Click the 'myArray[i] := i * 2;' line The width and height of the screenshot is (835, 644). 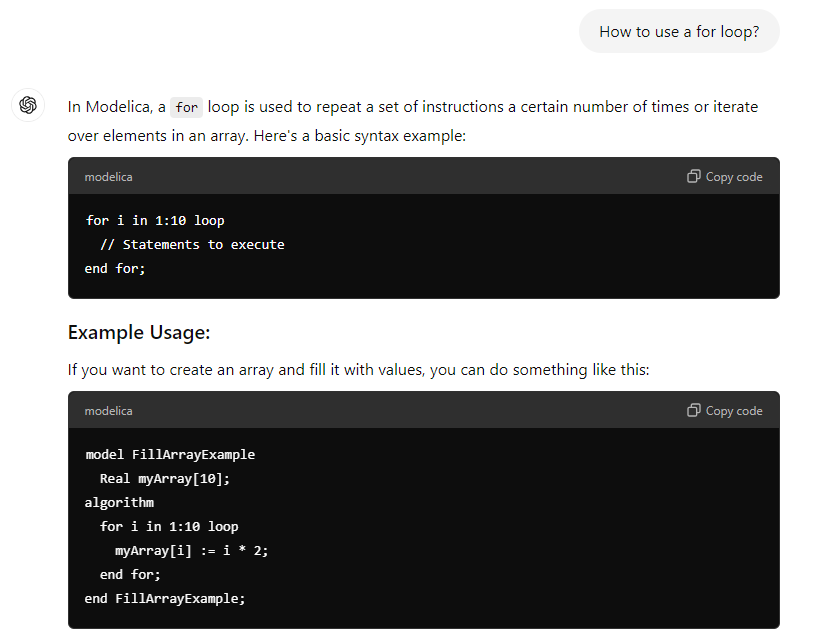coord(192,550)
